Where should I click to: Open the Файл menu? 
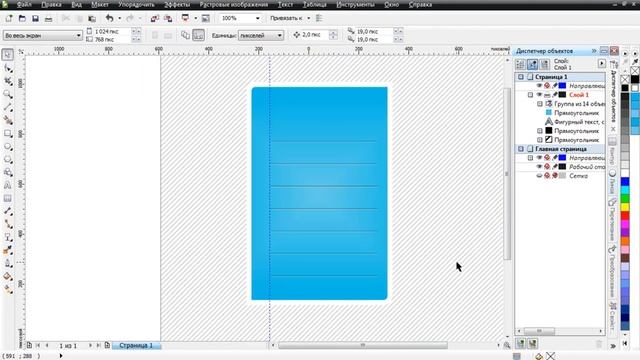click(x=24, y=4)
